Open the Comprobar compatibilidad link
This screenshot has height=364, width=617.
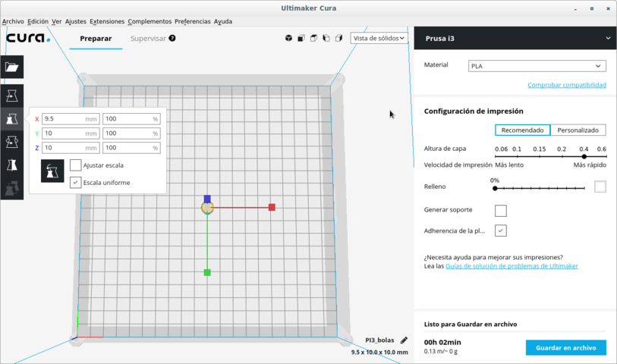(567, 85)
